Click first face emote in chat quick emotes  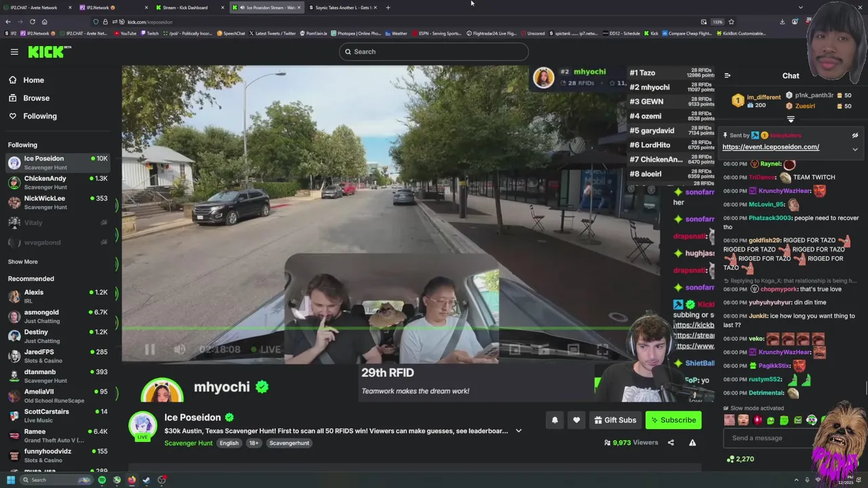click(x=729, y=420)
